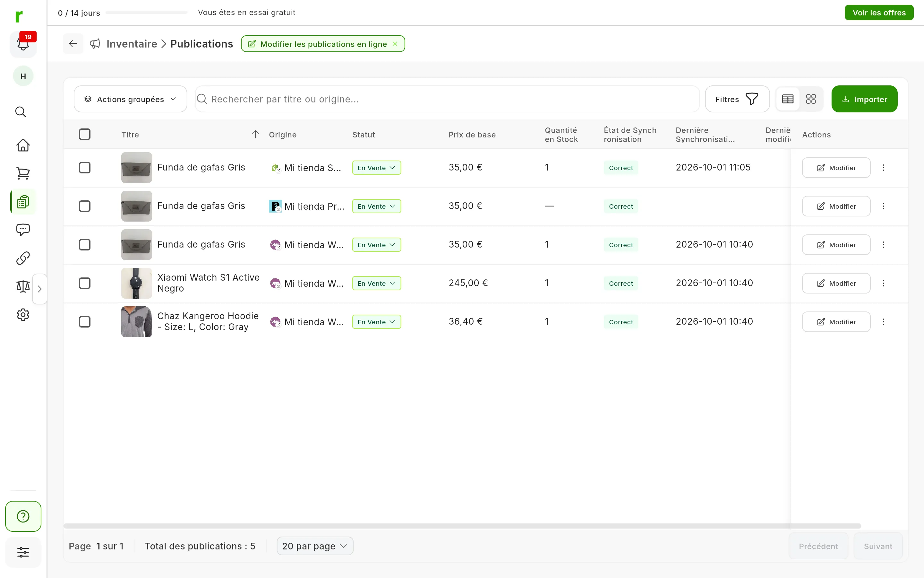924x578 pixels.
Task: Open the sliders preferences icon at bottom
Action: 23,552
